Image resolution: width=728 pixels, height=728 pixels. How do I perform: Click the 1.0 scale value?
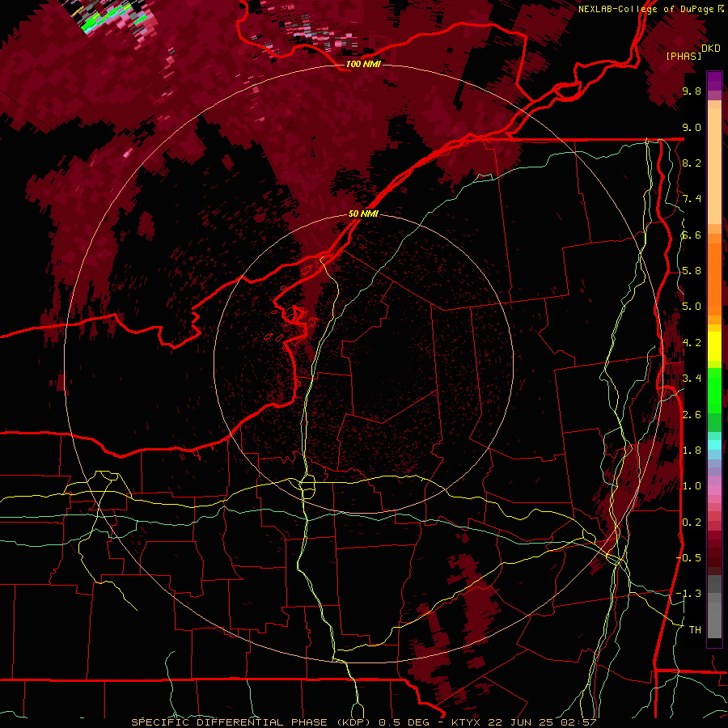tap(692, 486)
